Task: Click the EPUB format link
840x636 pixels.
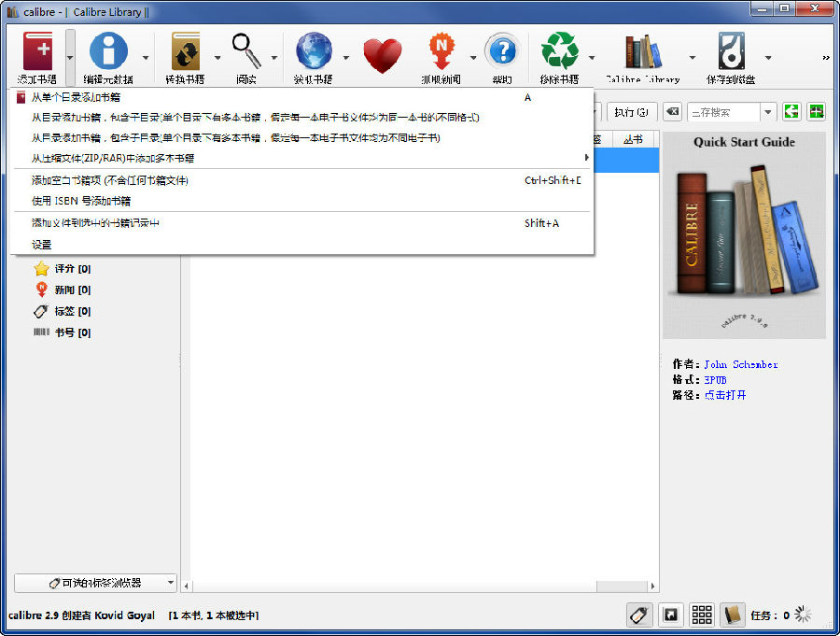Action: coord(715,380)
